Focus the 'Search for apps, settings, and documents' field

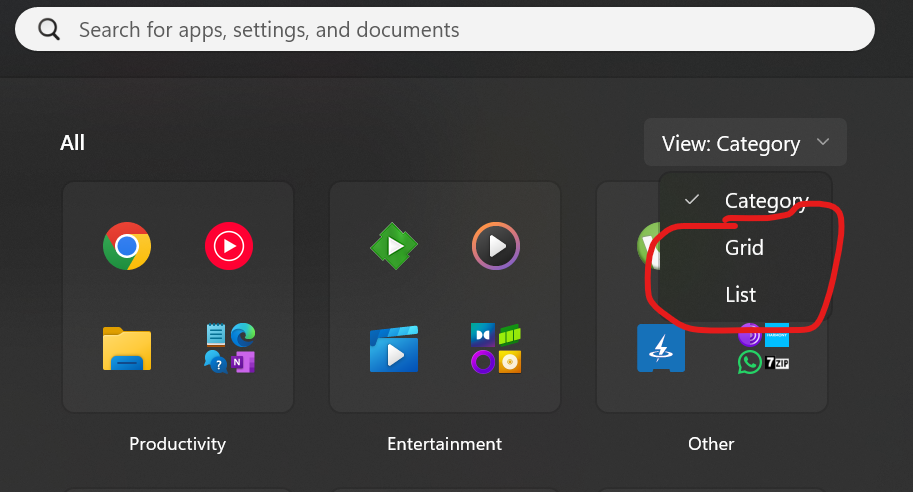pyautogui.click(x=445, y=29)
